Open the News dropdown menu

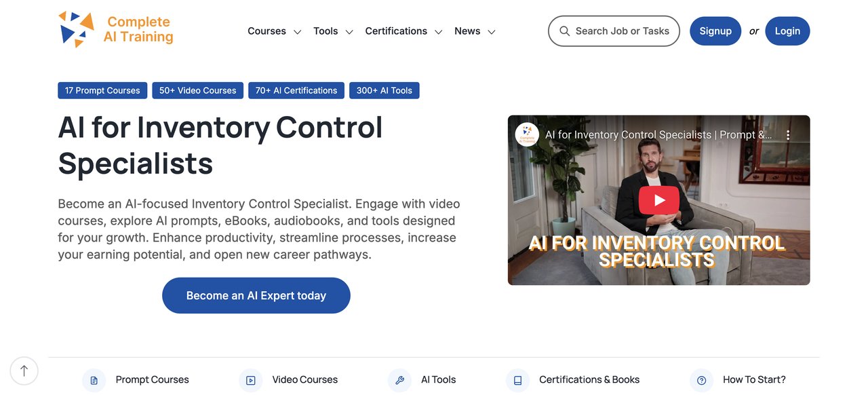point(475,31)
